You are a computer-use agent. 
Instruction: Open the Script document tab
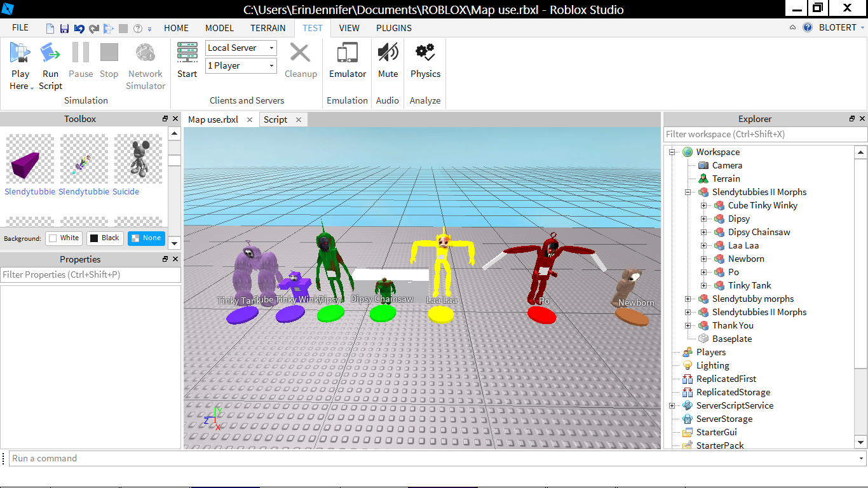(x=275, y=119)
